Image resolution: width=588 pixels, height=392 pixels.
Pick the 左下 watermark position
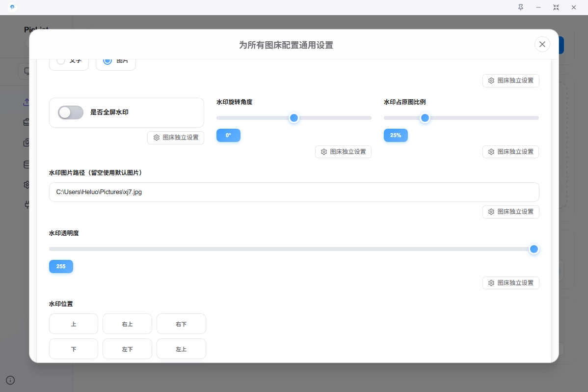tap(127, 349)
